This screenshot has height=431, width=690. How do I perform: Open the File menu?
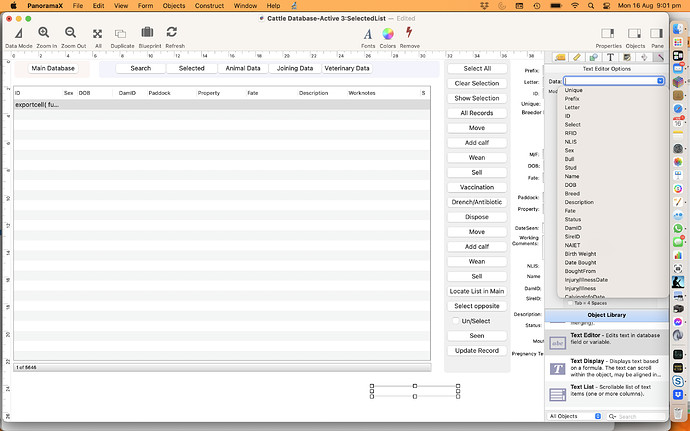77,6
